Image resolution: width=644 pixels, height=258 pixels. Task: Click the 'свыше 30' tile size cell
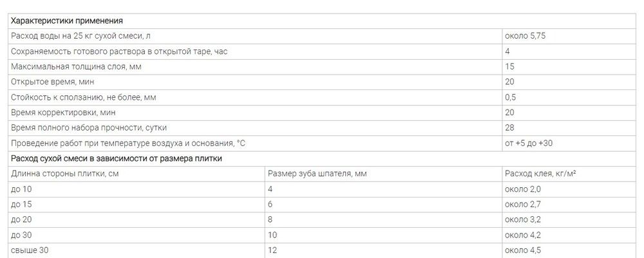pyautogui.click(x=137, y=250)
